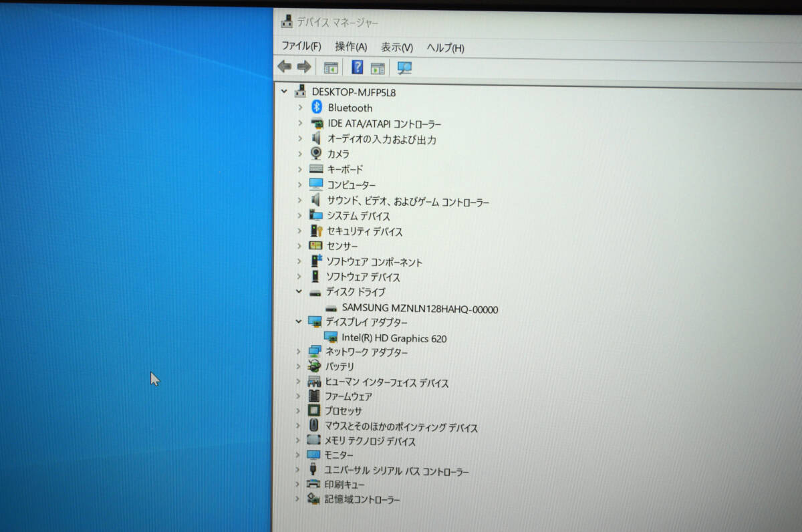This screenshot has width=802, height=532.
Task: Collapse the DESKTOP-MJFP5L8 root node
Action: click(x=284, y=91)
